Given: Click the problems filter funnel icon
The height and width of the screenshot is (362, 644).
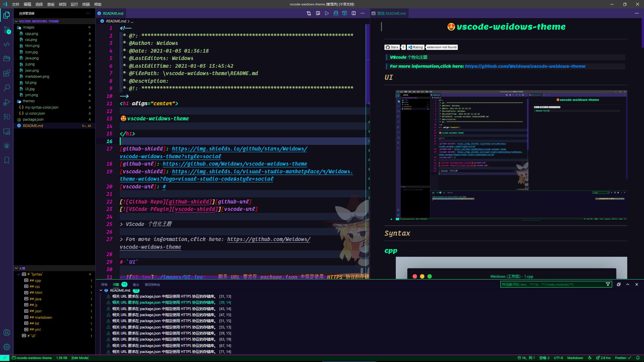Looking at the screenshot, I should click(608, 284).
